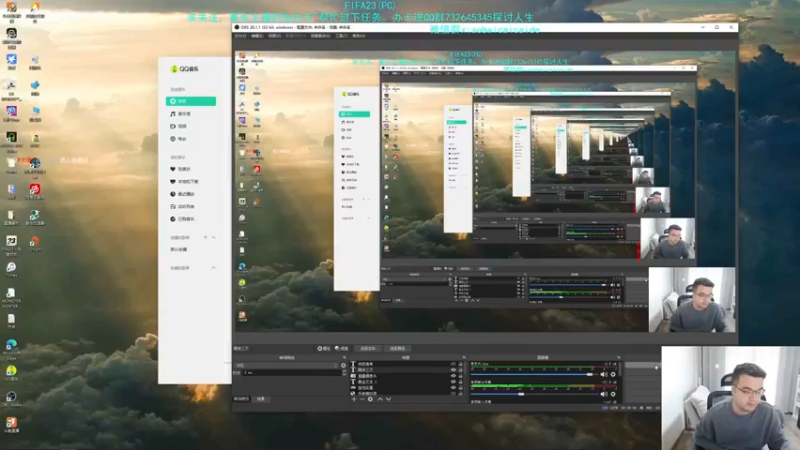Toggle lock on the topmost text source
800x450 pixels.
pos(461,364)
